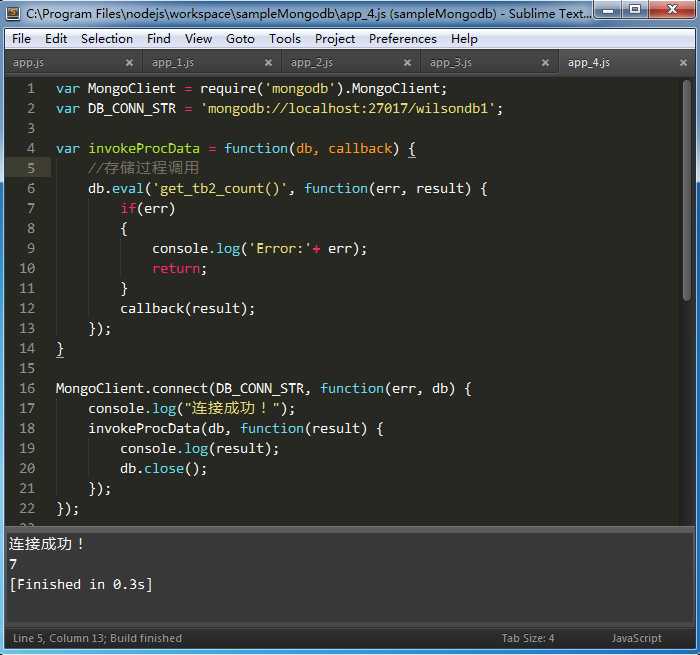
Task: Close the app_1.js tab
Action: pyautogui.click(x=268, y=63)
